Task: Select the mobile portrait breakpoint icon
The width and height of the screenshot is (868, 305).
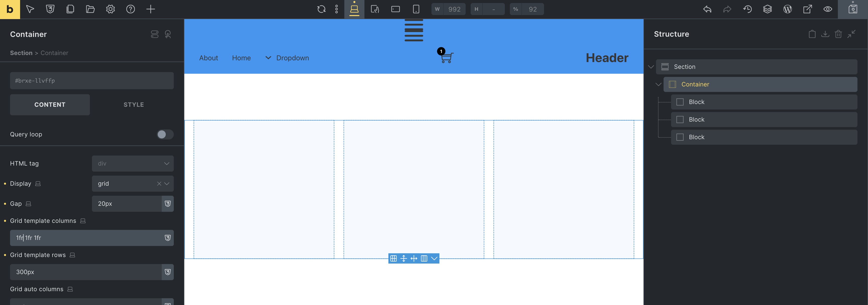Action: (x=416, y=9)
